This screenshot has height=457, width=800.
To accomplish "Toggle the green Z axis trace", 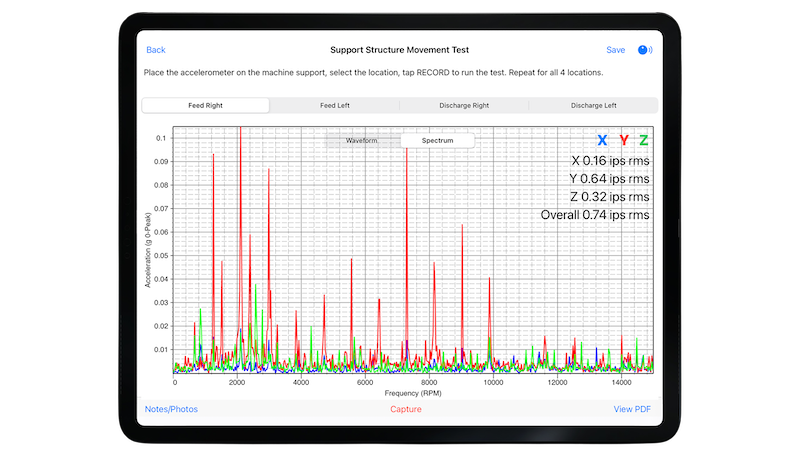I will pyautogui.click(x=644, y=140).
